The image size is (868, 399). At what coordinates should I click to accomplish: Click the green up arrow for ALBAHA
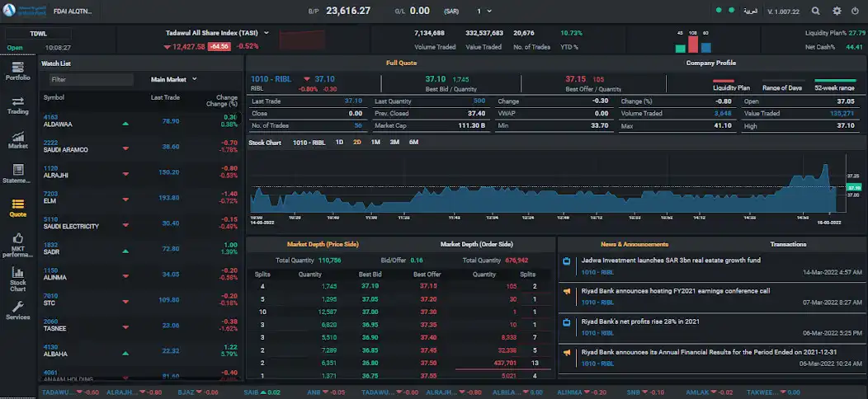[125, 353]
